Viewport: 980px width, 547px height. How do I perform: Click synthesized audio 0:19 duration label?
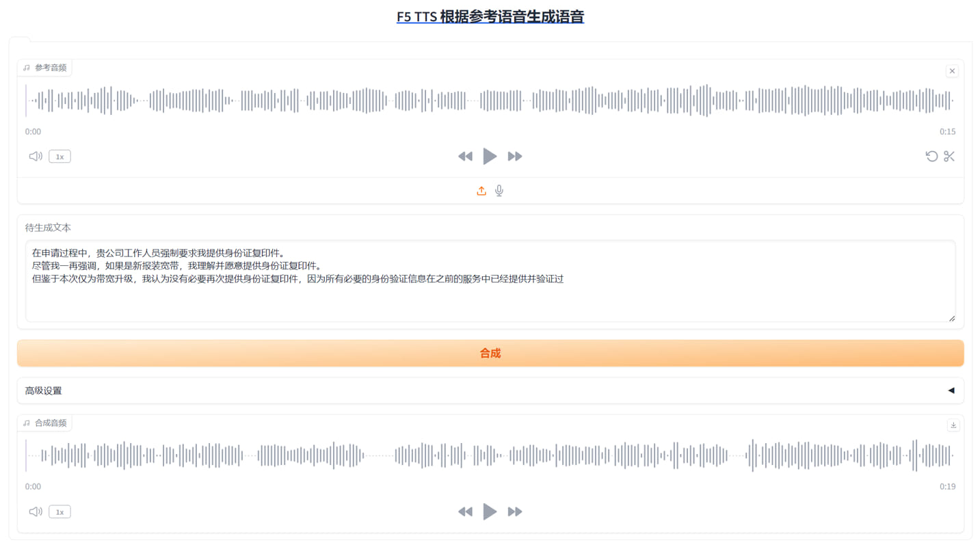[x=947, y=487]
